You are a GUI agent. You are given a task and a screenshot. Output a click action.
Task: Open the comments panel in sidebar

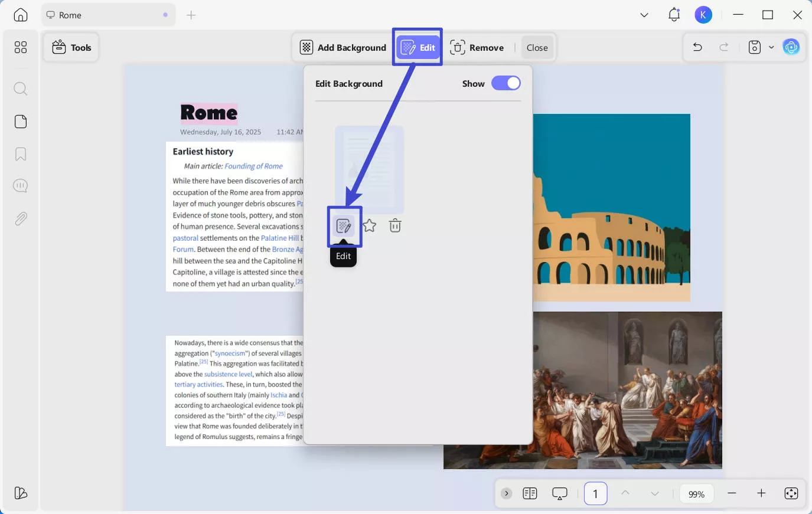pyautogui.click(x=21, y=186)
